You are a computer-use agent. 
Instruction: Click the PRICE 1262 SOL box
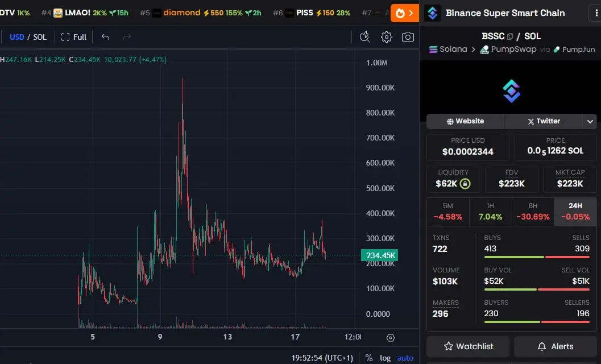tap(555, 147)
